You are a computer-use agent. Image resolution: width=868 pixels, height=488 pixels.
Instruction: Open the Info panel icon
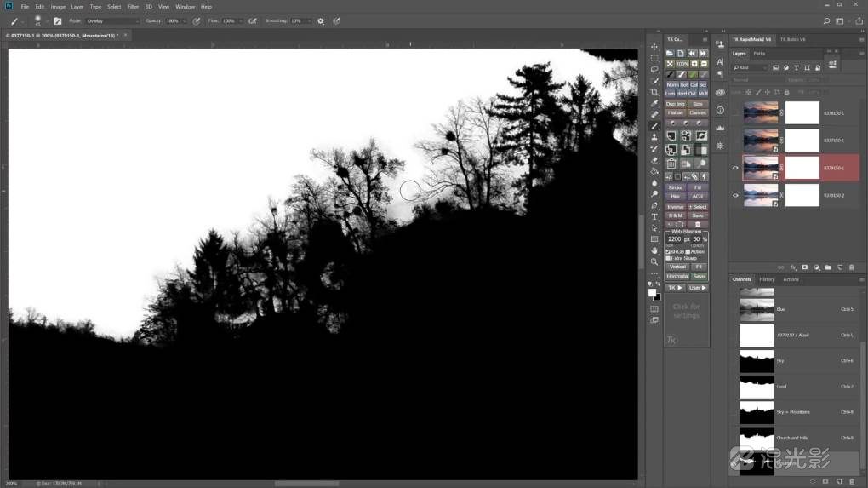[x=720, y=110]
